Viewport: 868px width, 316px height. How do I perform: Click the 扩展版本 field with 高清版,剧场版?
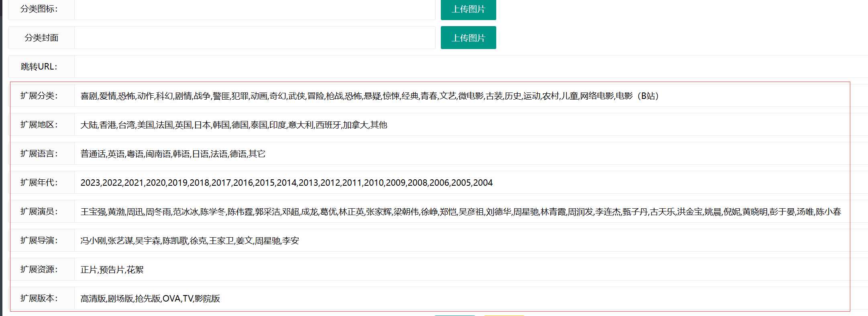462,298
